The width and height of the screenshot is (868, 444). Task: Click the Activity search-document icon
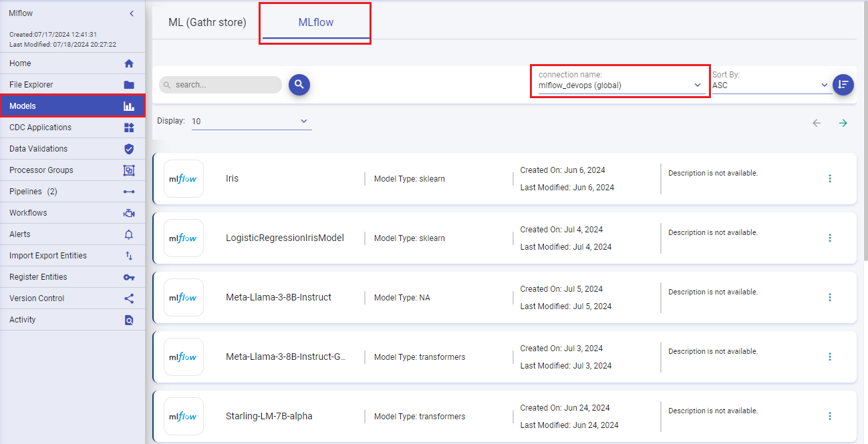click(x=129, y=320)
